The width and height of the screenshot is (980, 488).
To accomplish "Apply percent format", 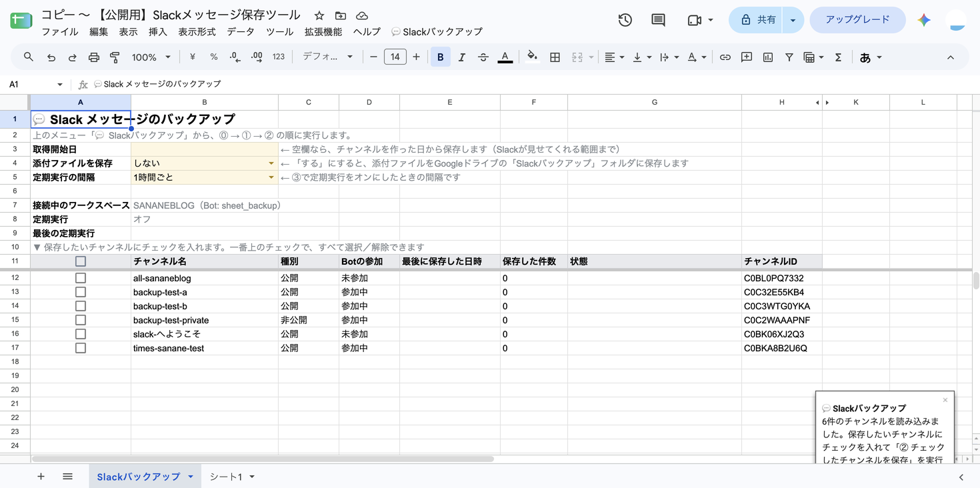I will 213,57.
